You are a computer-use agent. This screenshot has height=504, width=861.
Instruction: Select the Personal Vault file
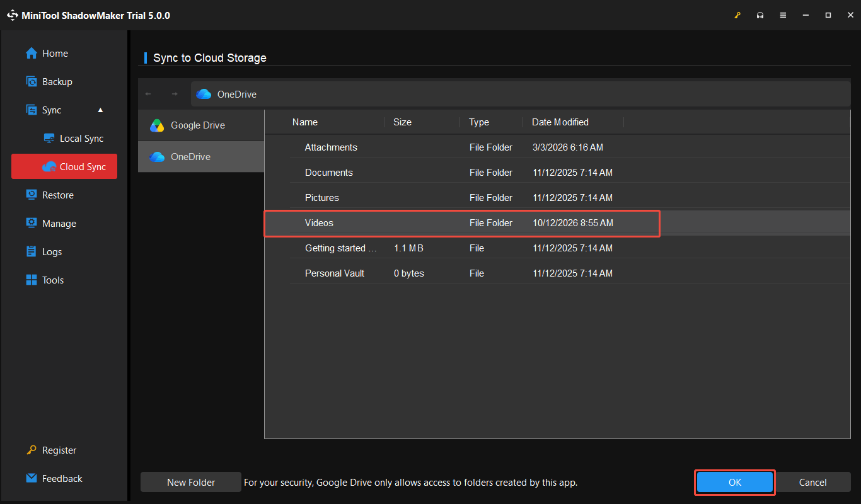pos(557,273)
